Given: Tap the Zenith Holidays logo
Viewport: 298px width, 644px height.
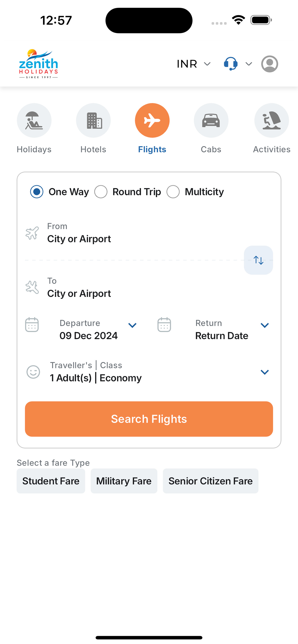Looking at the screenshot, I should point(39,64).
